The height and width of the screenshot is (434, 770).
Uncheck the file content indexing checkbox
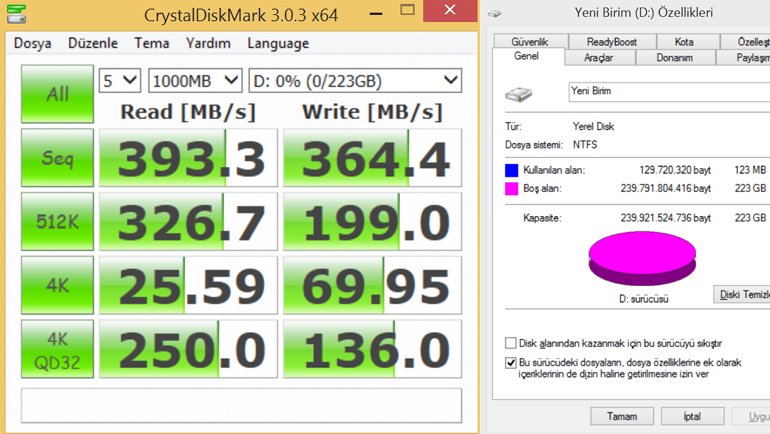coord(512,362)
